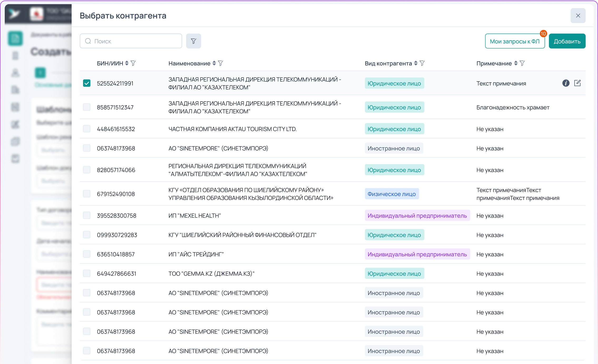This screenshot has width=598, height=364.
Task: Click Текст примечания note in first row
Action: 501,83
